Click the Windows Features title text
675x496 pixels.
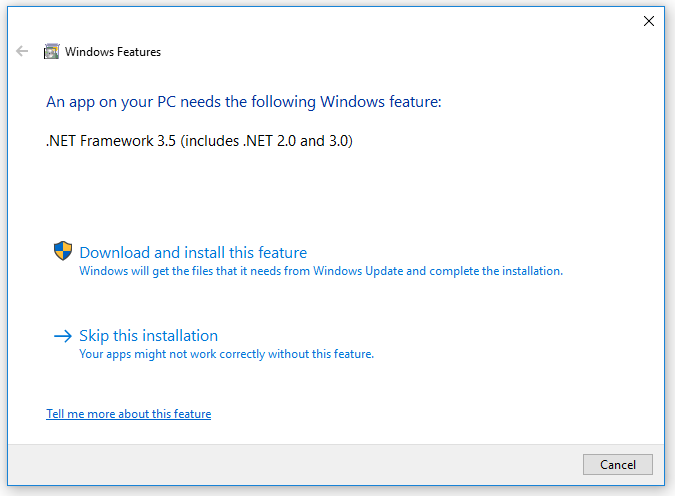click(113, 52)
